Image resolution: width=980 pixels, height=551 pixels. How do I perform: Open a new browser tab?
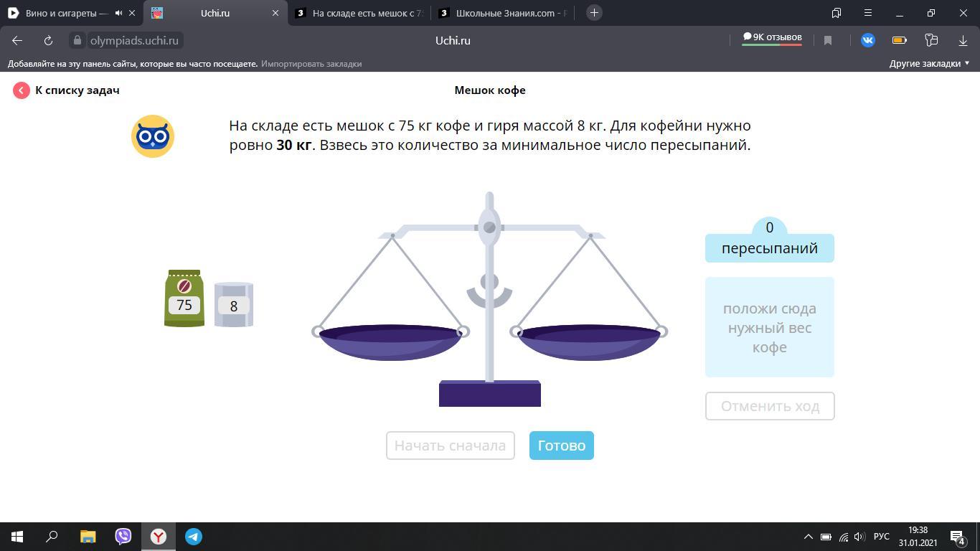coord(594,13)
